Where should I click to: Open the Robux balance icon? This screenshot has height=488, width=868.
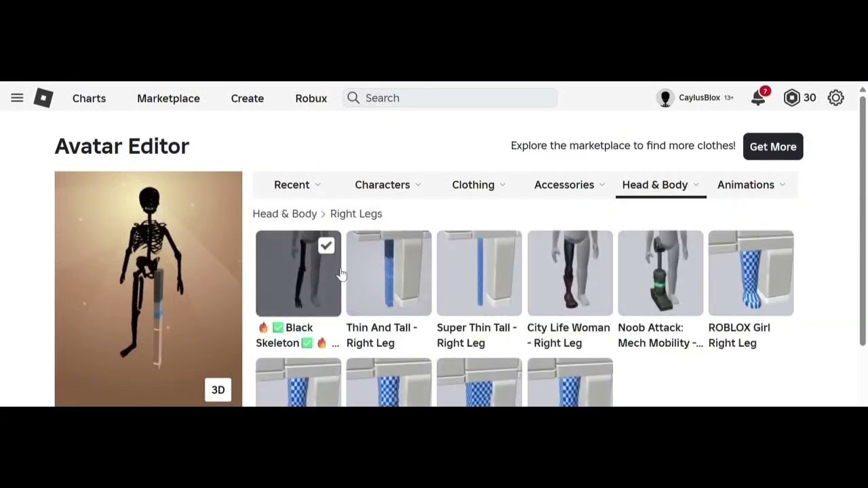[x=791, y=98]
